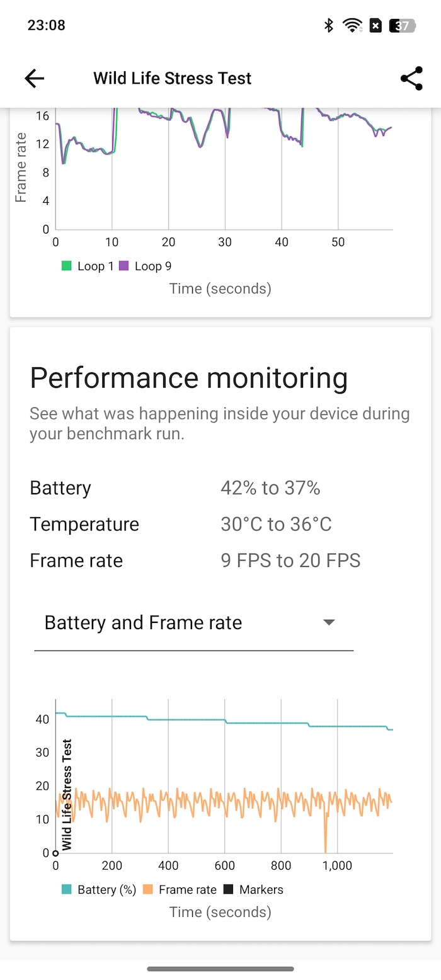Screen dimensions: 441x980
Task: Toggle Loop 1 legend entry
Action: point(88,266)
